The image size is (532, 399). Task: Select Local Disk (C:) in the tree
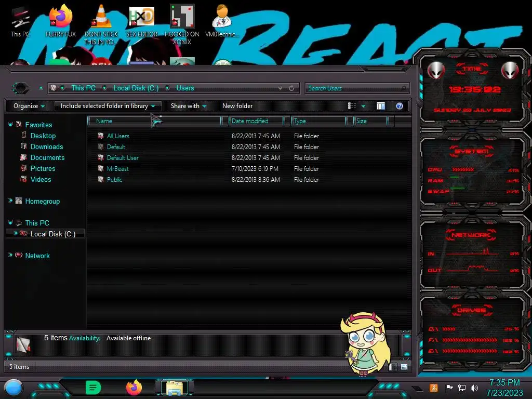point(53,234)
